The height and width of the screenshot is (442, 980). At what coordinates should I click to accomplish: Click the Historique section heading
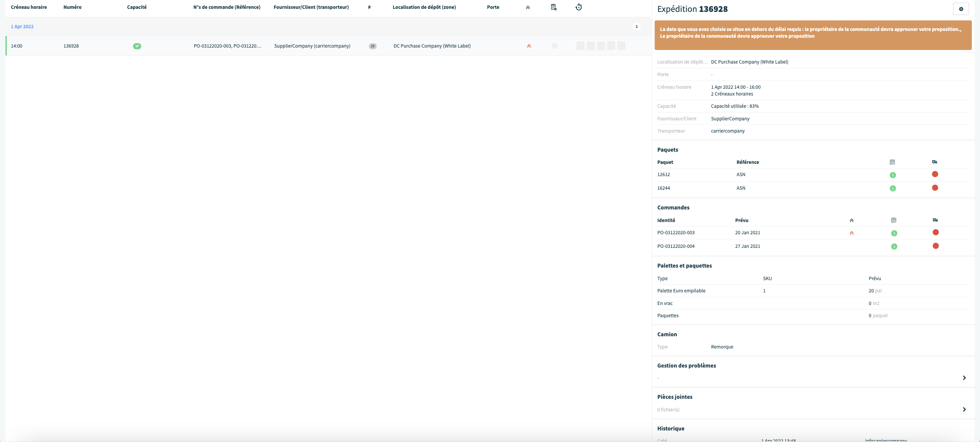point(670,428)
